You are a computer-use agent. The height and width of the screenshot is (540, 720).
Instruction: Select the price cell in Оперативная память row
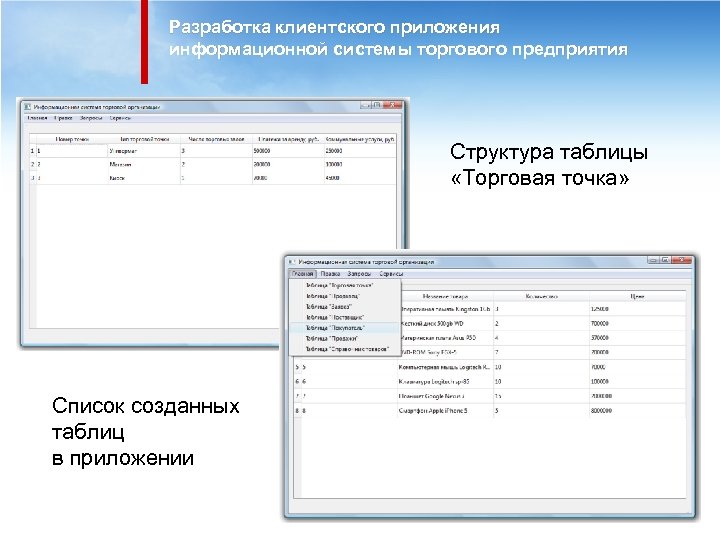click(x=637, y=309)
